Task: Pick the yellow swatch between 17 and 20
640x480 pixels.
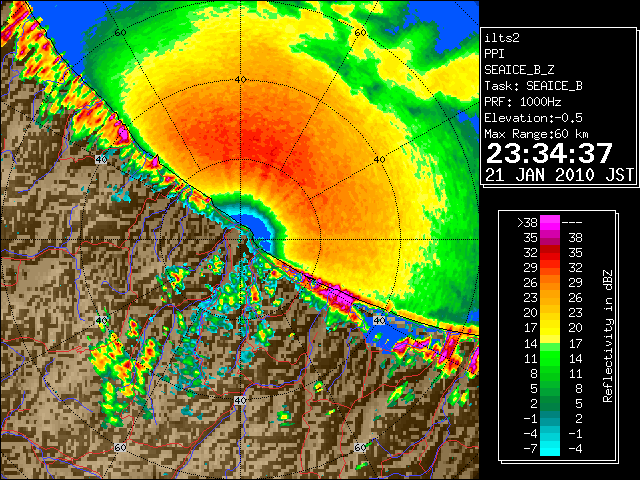Action: 550,328
